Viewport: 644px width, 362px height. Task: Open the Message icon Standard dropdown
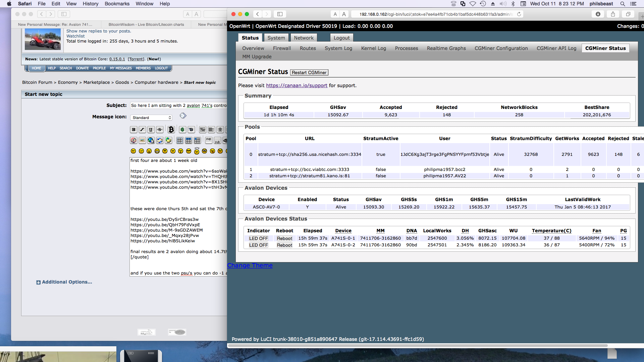[152, 118]
